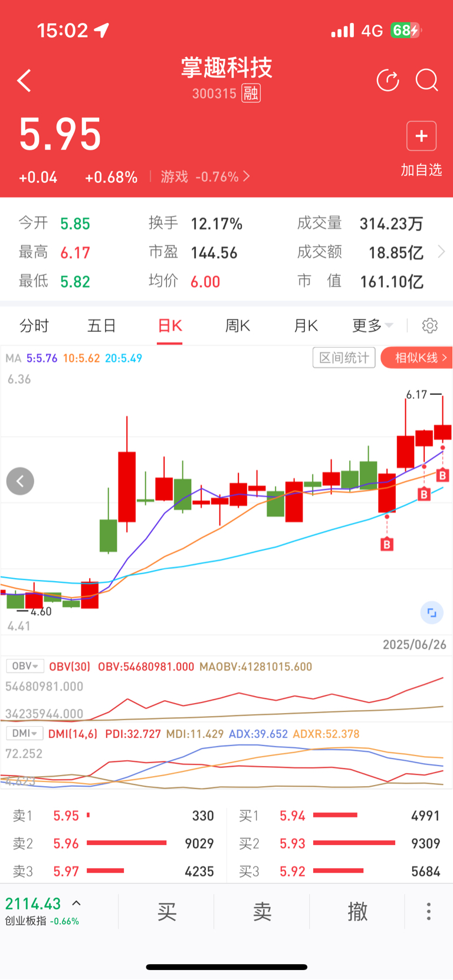Open 创业板指 2114.43 index

[42, 910]
